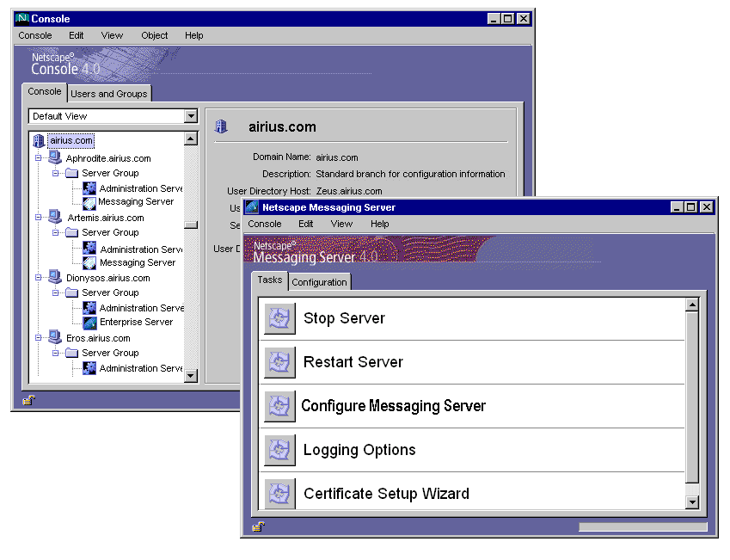Open Edit menu in Messaging Server window
This screenshot has height=560, width=730.
305,224
